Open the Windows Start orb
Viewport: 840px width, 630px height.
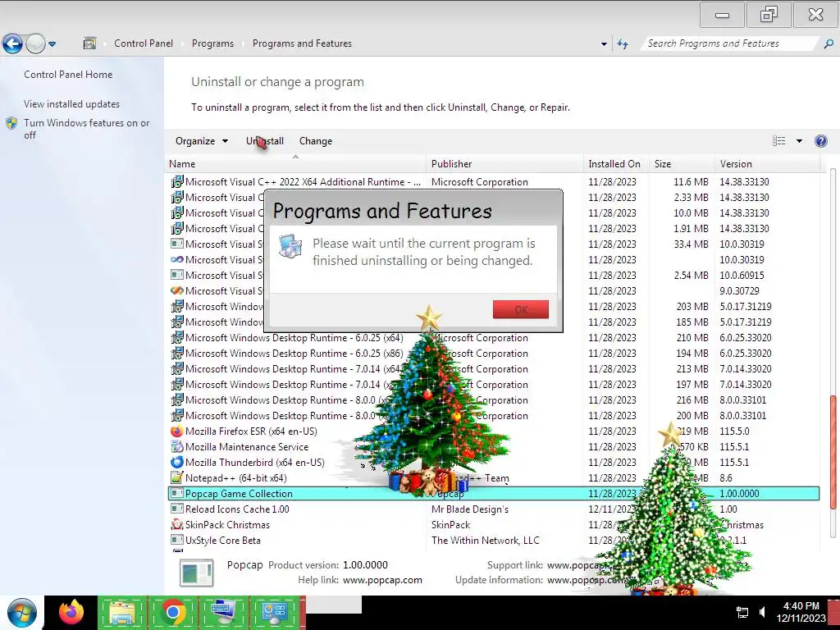click(x=22, y=613)
